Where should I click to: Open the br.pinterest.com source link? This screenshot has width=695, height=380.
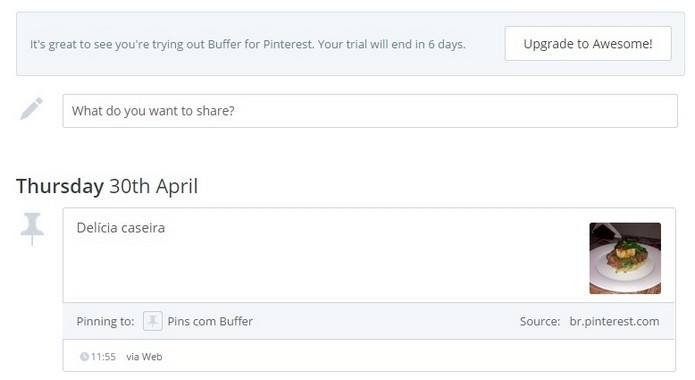tap(614, 321)
